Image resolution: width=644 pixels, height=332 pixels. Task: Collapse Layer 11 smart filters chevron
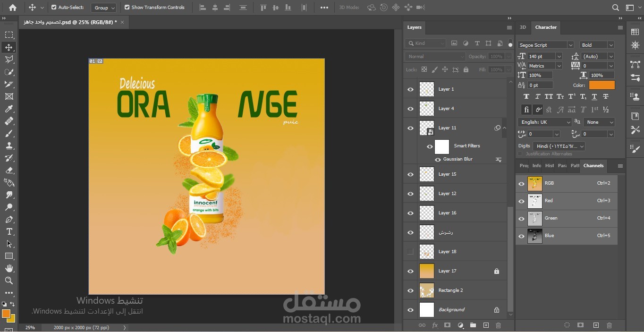click(504, 128)
